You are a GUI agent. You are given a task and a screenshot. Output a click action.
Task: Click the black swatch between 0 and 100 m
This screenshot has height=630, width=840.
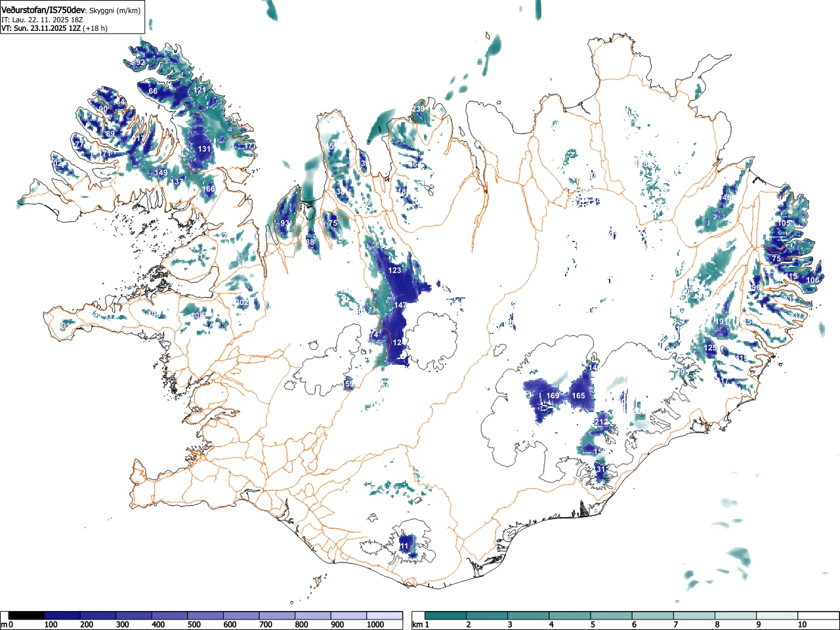[x=27, y=616]
